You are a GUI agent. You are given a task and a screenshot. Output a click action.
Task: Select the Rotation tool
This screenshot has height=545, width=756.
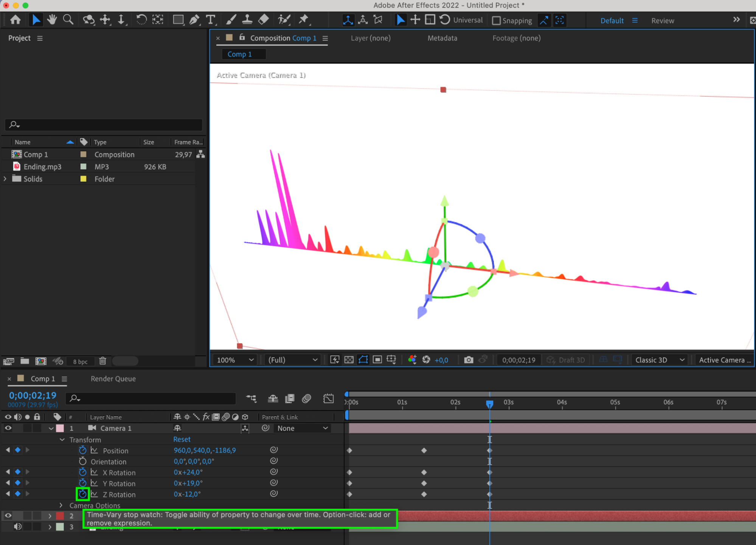[x=141, y=20]
